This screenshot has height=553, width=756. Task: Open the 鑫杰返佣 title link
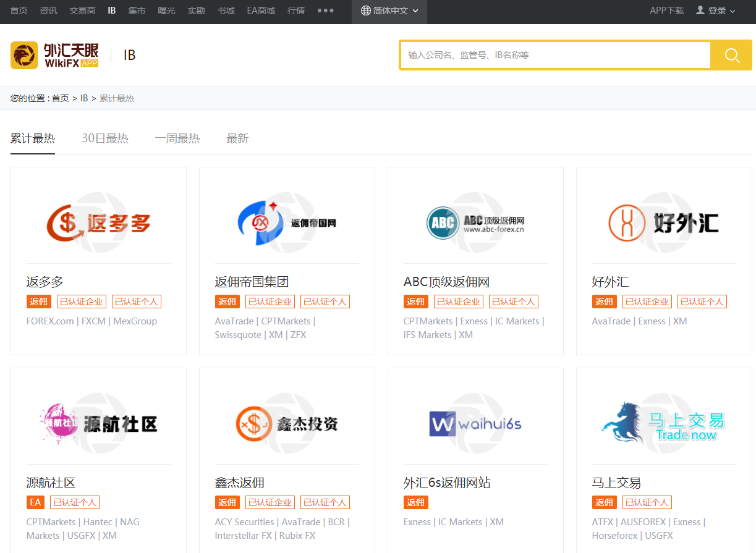(x=239, y=483)
